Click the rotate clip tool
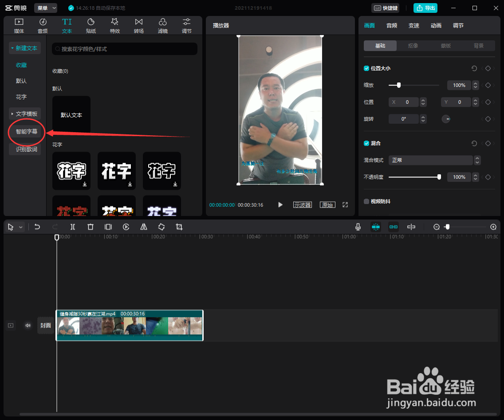The image size is (504, 420). pos(161,227)
